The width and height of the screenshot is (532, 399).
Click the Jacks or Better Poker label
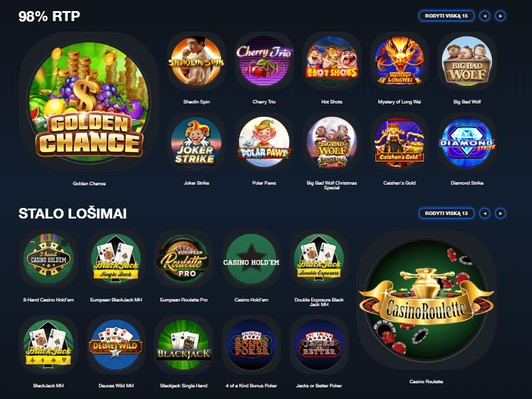[x=319, y=386]
